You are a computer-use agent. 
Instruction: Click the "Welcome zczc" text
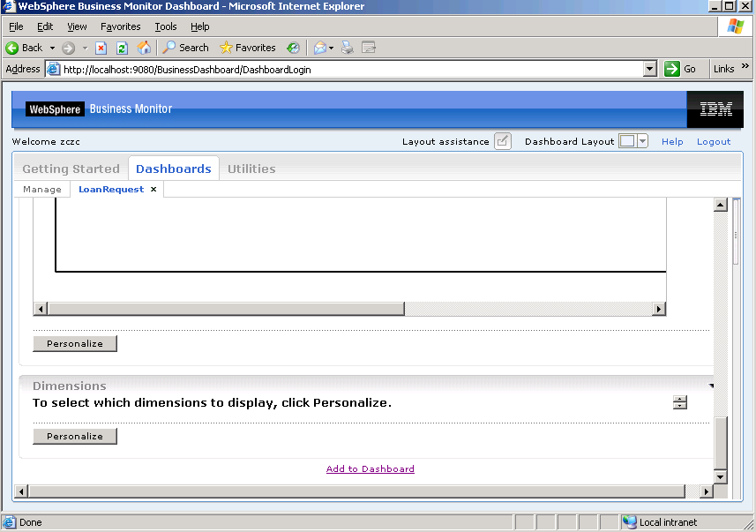point(46,141)
